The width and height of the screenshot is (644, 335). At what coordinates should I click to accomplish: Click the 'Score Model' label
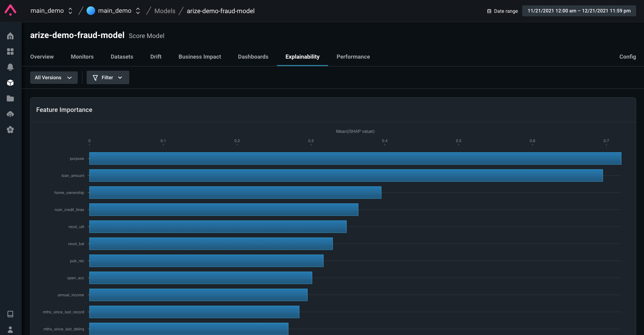(x=147, y=36)
